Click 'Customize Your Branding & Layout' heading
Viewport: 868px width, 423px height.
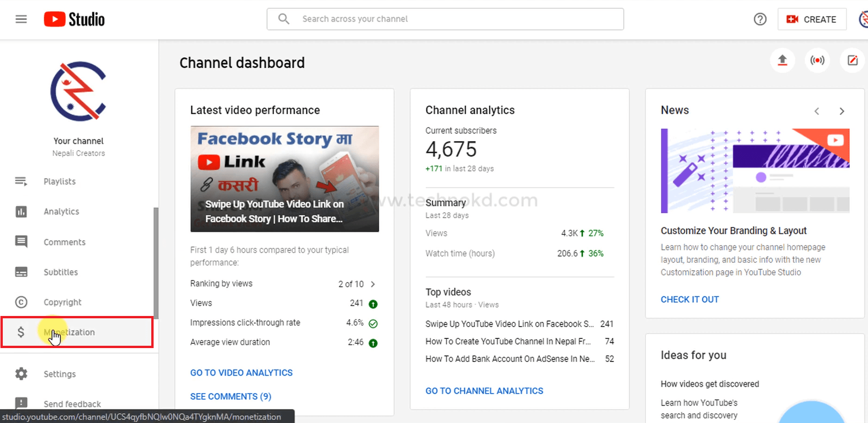733,231
